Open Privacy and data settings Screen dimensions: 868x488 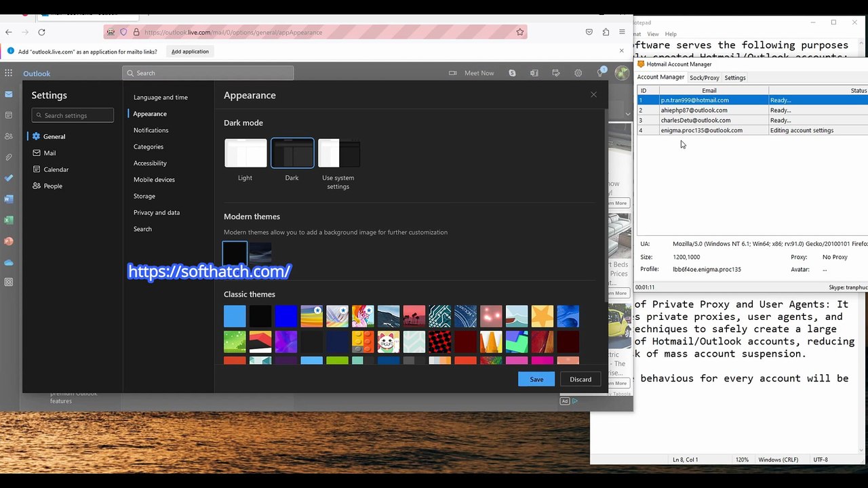tap(157, 213)
